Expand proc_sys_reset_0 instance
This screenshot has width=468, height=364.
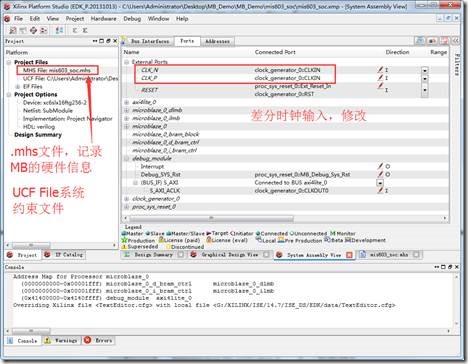[127, 207]
